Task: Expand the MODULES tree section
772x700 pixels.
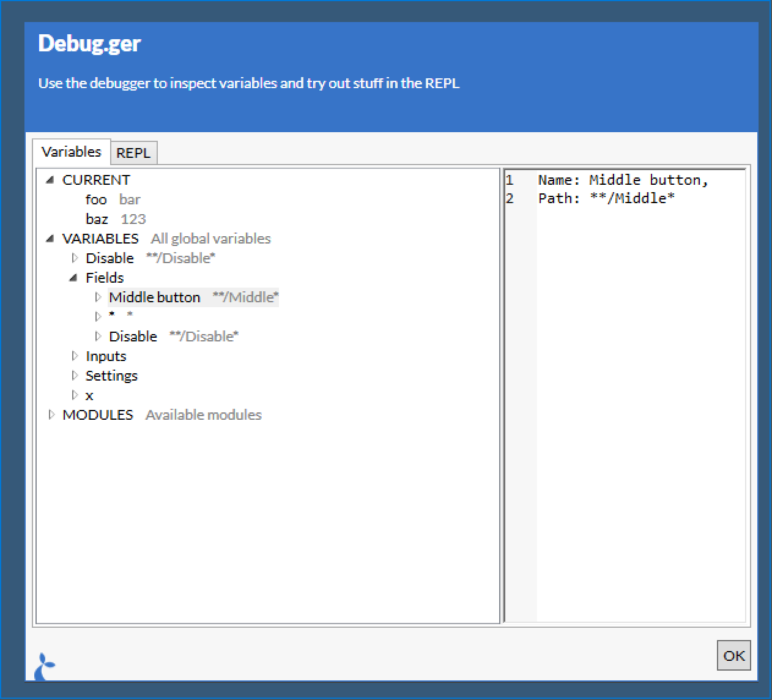Action: 51,415
